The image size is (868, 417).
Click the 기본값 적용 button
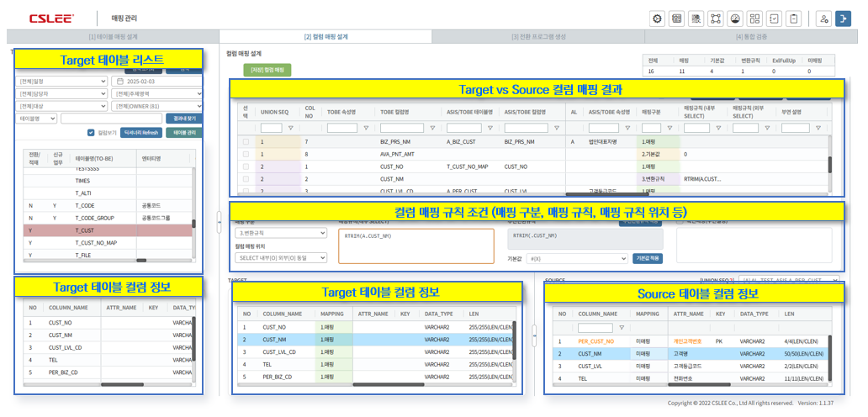click(x=648, y=258)
